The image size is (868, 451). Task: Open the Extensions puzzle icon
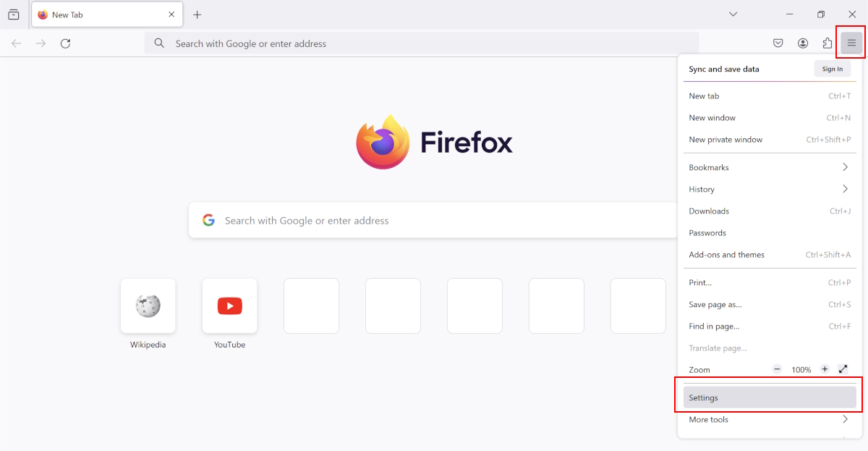pos(827,43)
